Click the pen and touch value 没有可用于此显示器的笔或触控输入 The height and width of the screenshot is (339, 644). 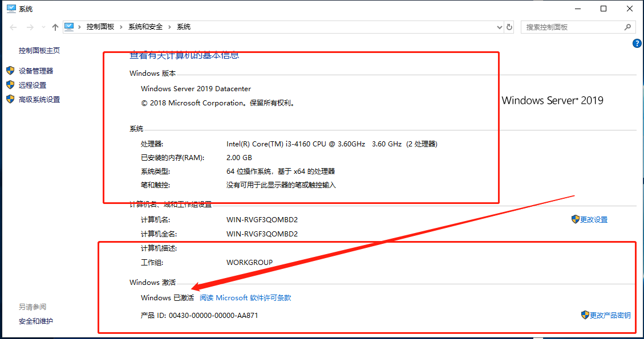pos(281,186)
